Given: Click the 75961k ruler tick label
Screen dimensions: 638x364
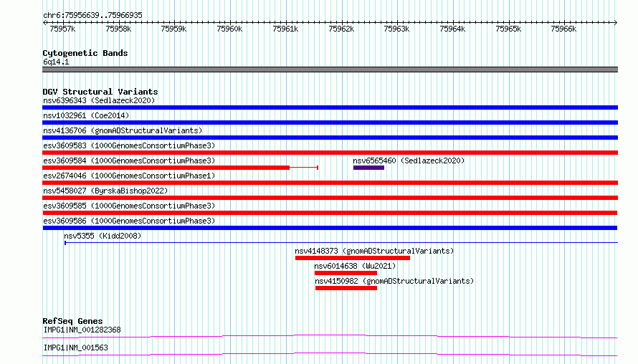Looking at the screenshot, I should [285, 29].
